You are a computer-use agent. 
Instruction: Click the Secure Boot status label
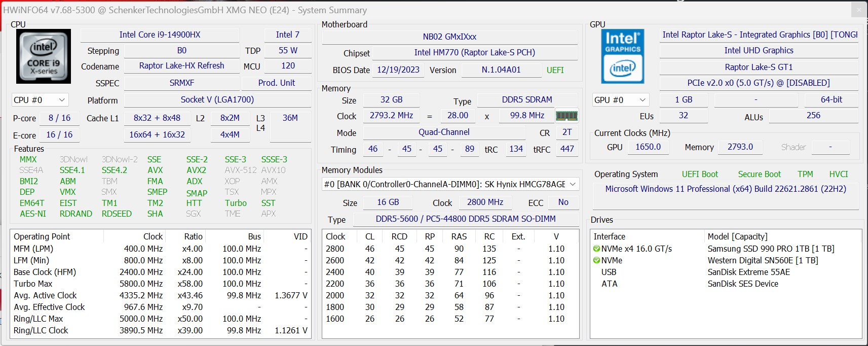pyautogui.click(x=759, y=174)
